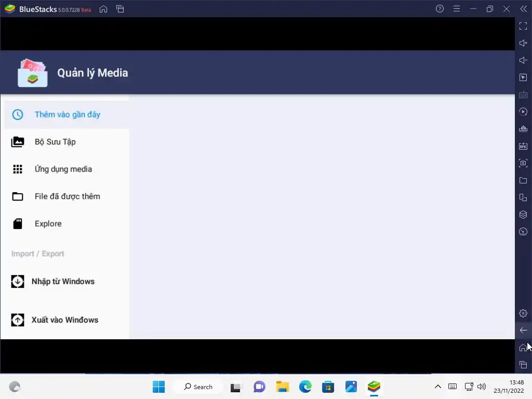Click the BlueStacks taskbar icon

pyautogui.click(x=374, y=387)
